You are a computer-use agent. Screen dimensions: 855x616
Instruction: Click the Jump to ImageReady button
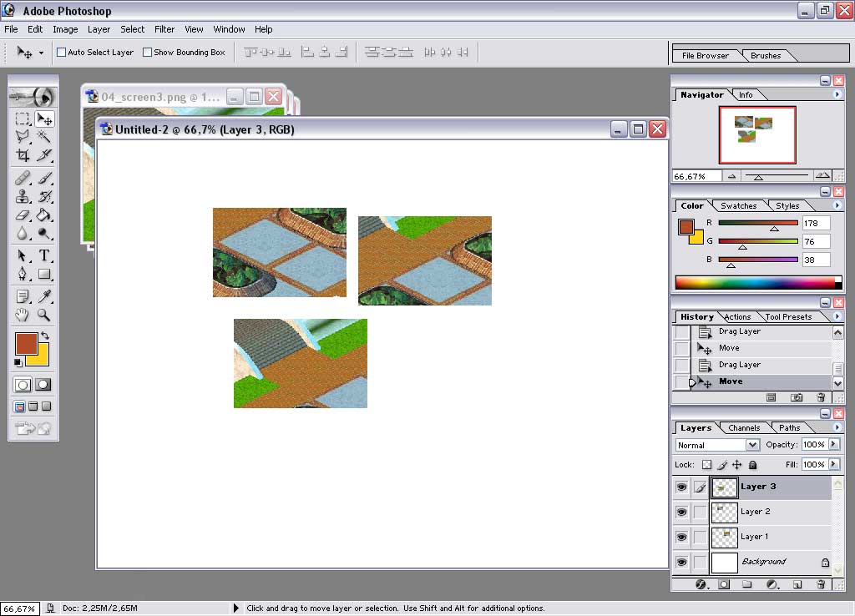(x=33, y=428)
